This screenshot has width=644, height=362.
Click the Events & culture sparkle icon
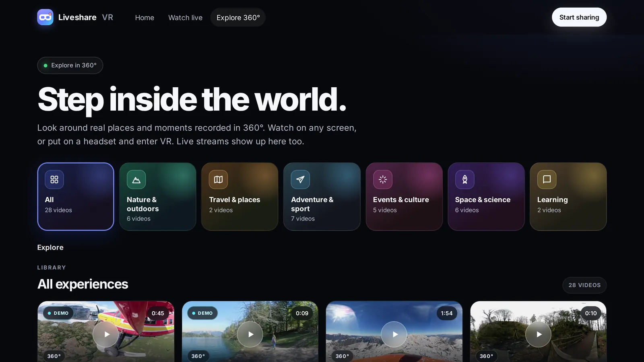coord(383,179)
